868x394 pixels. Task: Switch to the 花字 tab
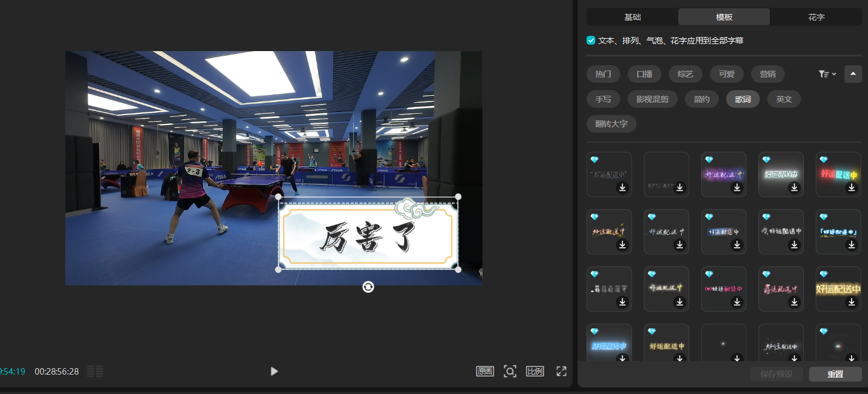816,17
